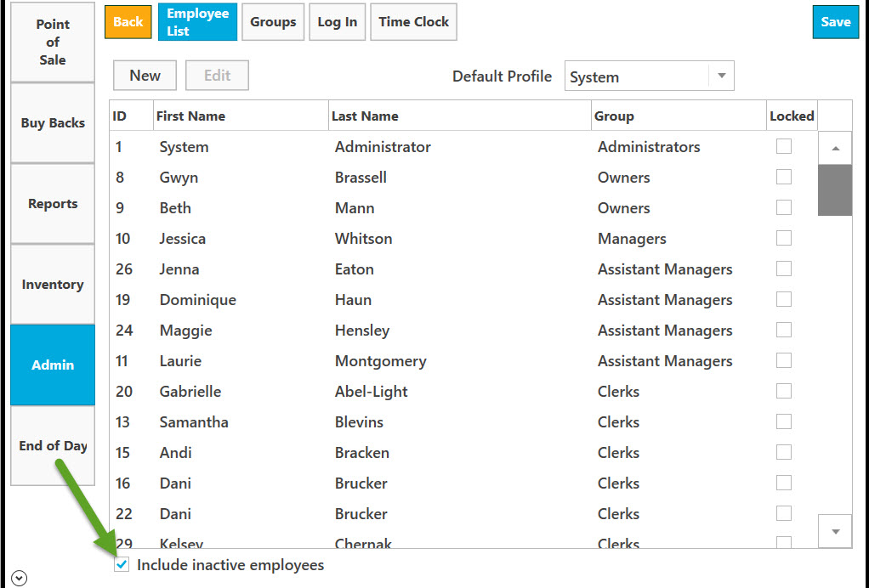Select the System Administrator row
This screenshot has width=869, height=588.
point(463,147)
